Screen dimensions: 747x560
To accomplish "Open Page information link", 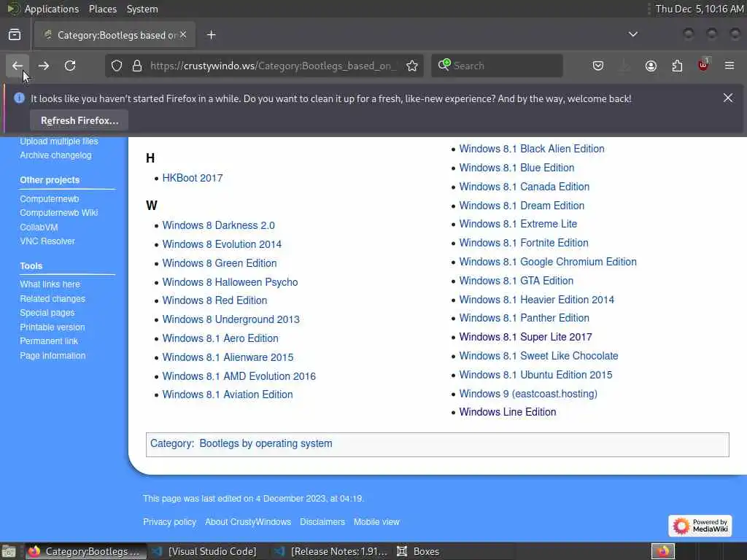I will [53, 356].
